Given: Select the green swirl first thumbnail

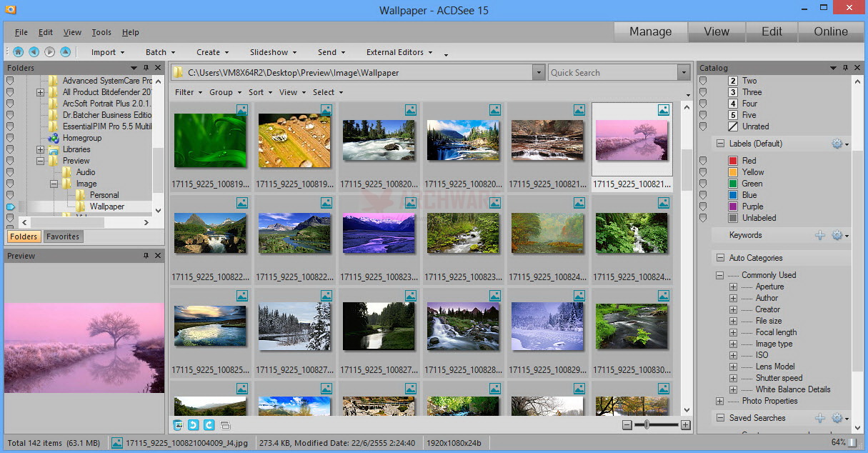Looking at the screenshot, I should (210, 140).
